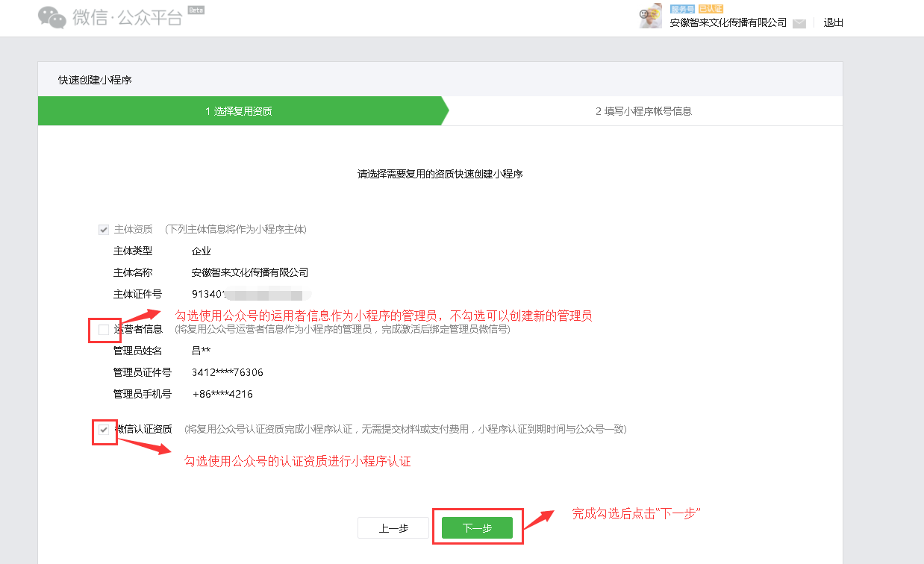924x564 pixels.
Task: Click the Beta badge beside platform title
Action: (x=196, y=10)
